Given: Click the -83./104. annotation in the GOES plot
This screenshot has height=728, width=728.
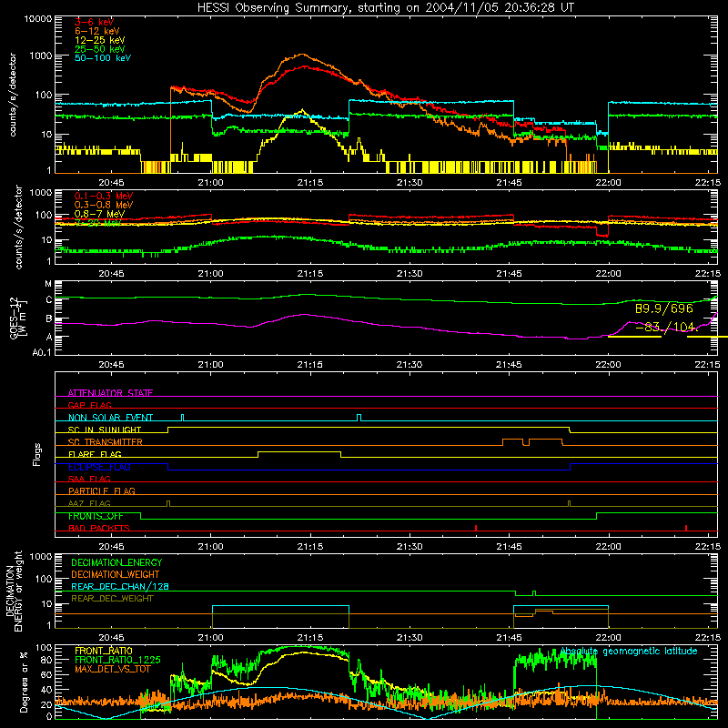Looking at the screenshot, I should tap(665, 328).
